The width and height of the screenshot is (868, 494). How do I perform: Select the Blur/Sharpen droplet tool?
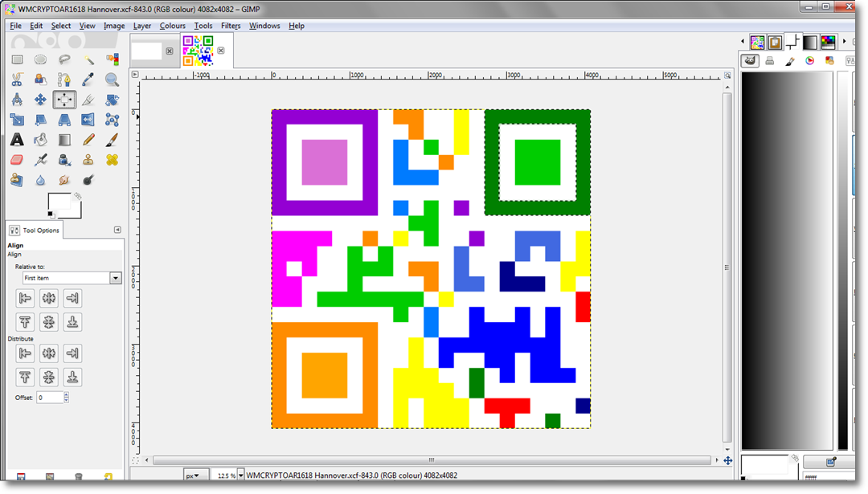coord(40,180)
